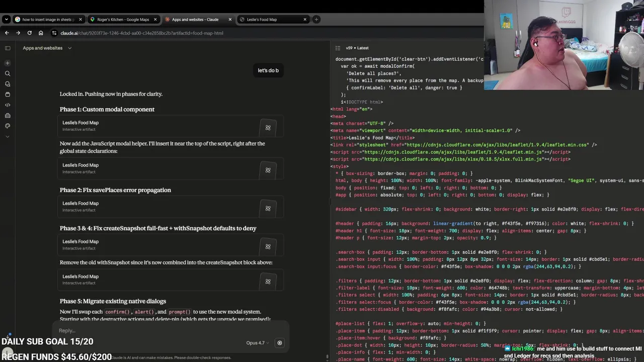
Task: Click the Leslie's Food Map title code line
Action: point(372,138)
